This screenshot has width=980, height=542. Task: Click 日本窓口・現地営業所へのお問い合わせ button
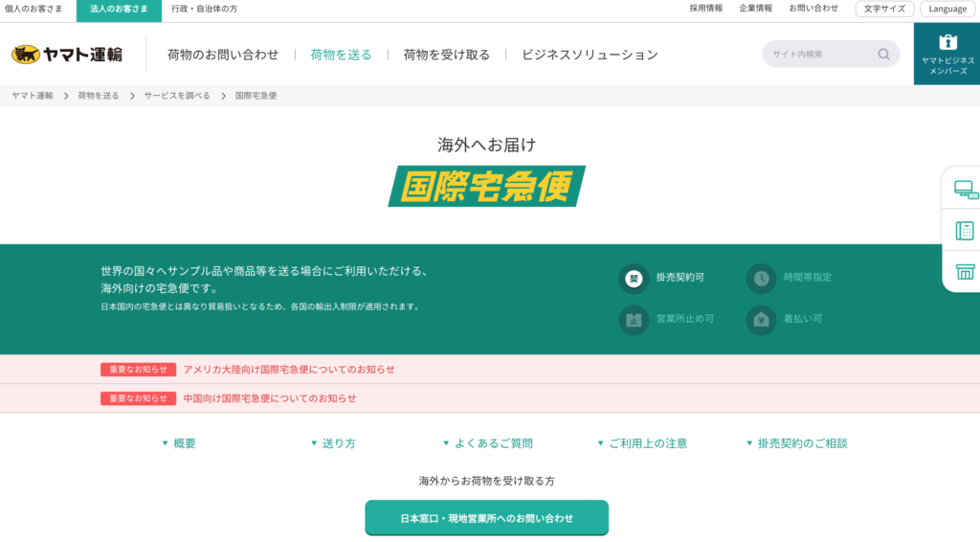coord(487,518)
